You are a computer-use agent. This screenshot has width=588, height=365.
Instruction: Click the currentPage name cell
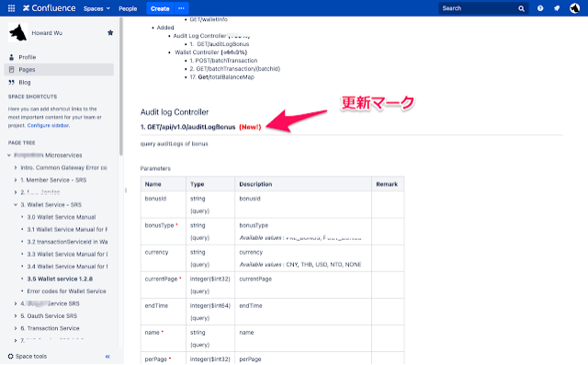(164, 285)
